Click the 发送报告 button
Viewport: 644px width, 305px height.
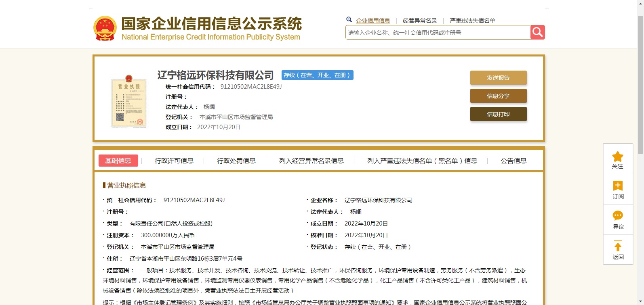[x=498, y=78]
